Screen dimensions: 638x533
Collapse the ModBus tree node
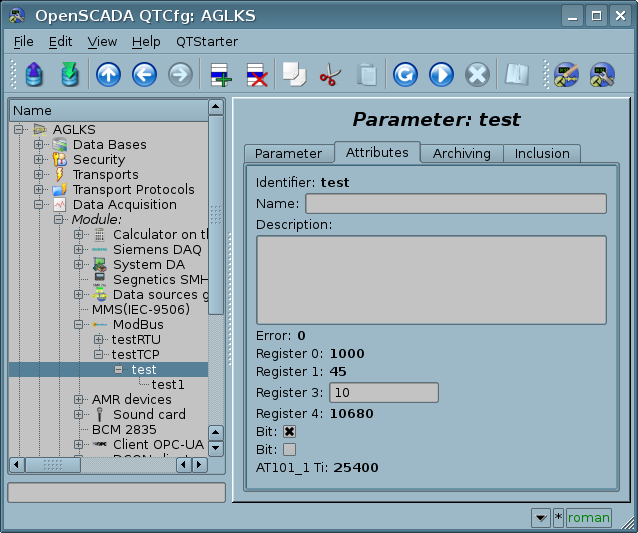pyautogui.click(x=79, y=325)
